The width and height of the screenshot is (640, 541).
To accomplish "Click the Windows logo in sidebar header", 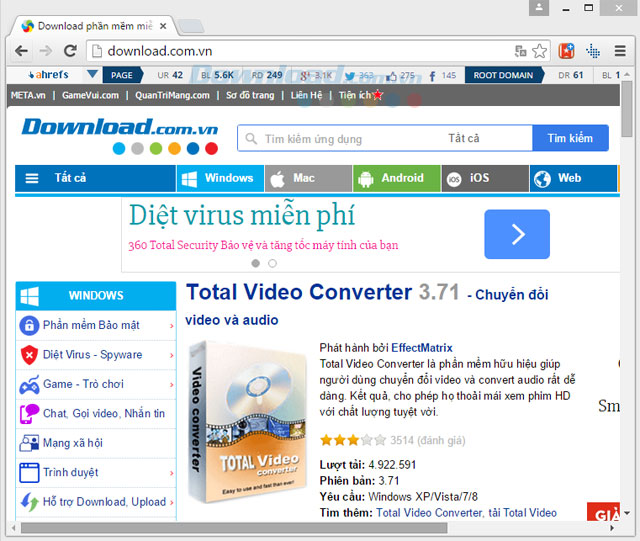I will [29, 296].
